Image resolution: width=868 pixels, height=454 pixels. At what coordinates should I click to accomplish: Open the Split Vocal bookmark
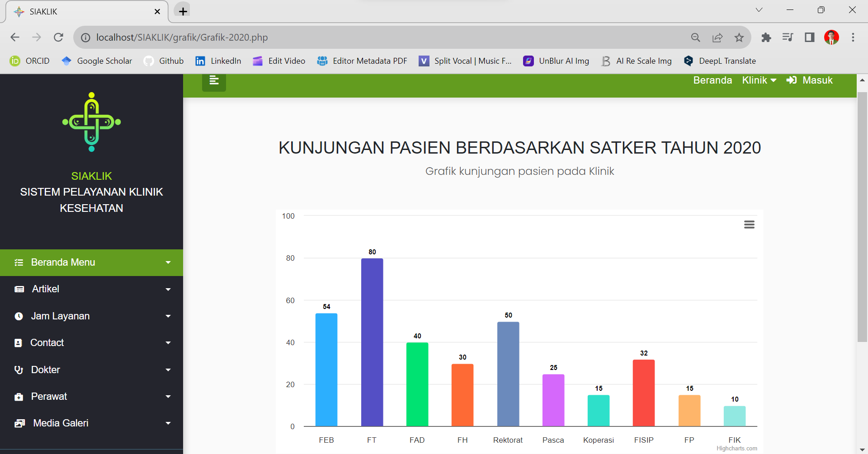tap(465, 61)
